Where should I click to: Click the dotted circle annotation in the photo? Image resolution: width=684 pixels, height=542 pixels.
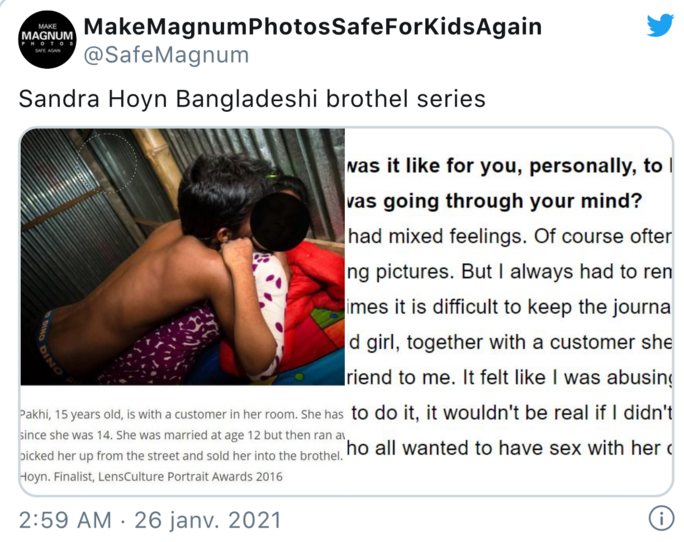(108, 163)
